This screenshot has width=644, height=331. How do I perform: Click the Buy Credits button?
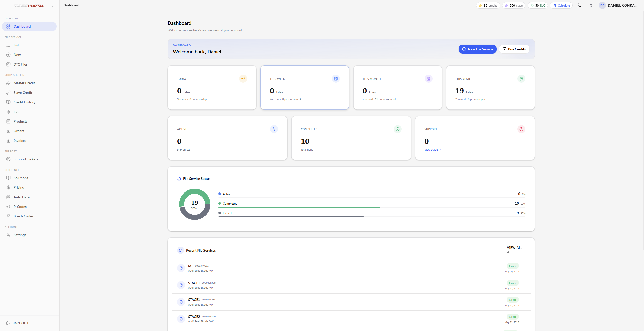tap(514, 49)
